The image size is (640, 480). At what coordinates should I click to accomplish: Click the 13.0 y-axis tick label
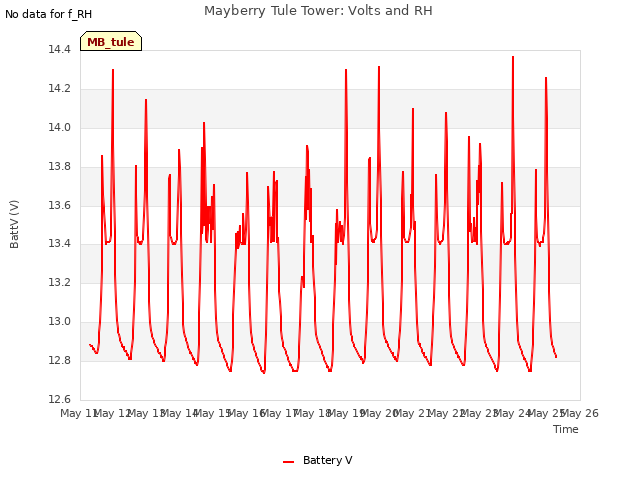click(x=60, y=322)
